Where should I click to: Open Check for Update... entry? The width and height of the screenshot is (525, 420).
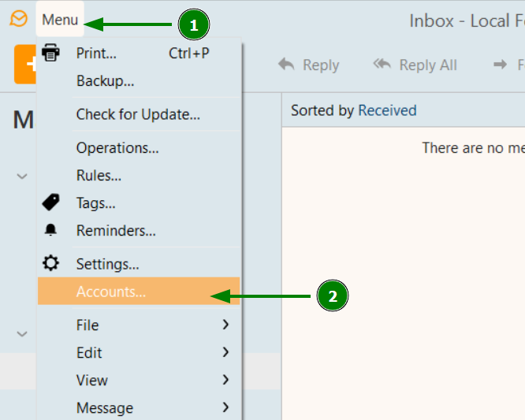pyautogui.click(x=139, y=114)
